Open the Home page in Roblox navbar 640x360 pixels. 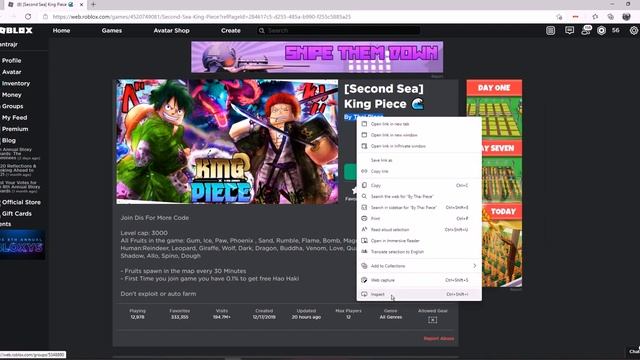pyautogui.click(x=61, y=31)
